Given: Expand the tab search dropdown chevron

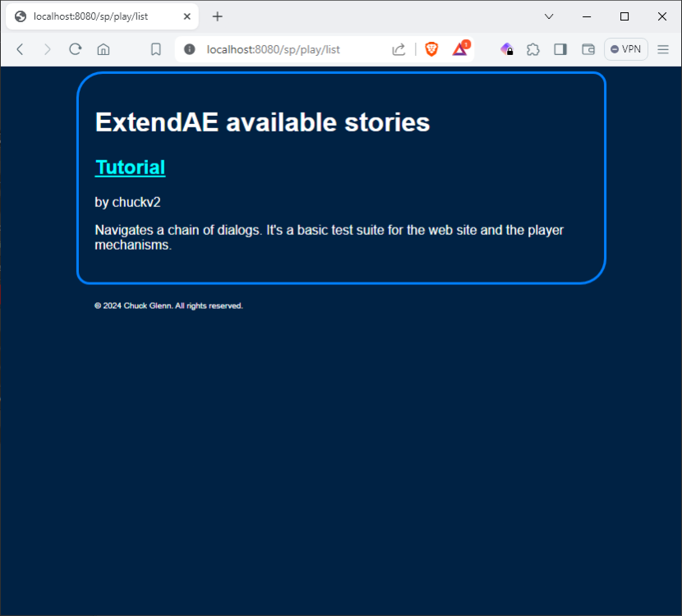Looking at the screenshot, I should click(x=549, y=16).
